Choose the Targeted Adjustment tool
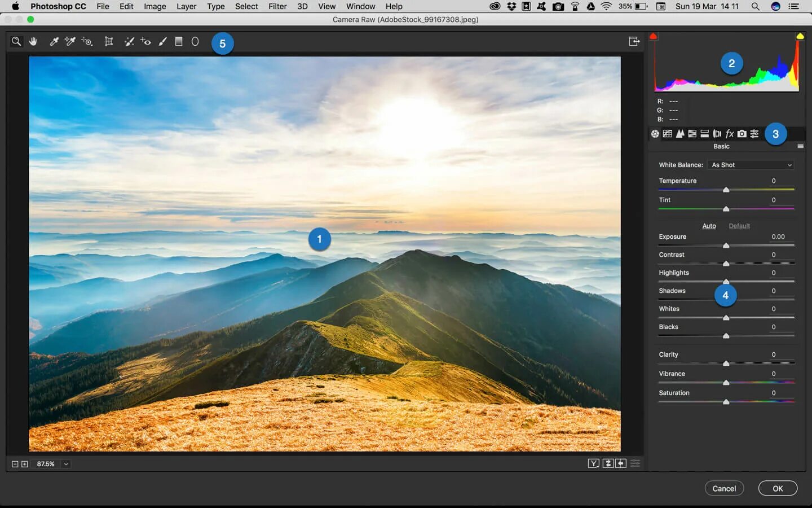 (x=87, y=41)
